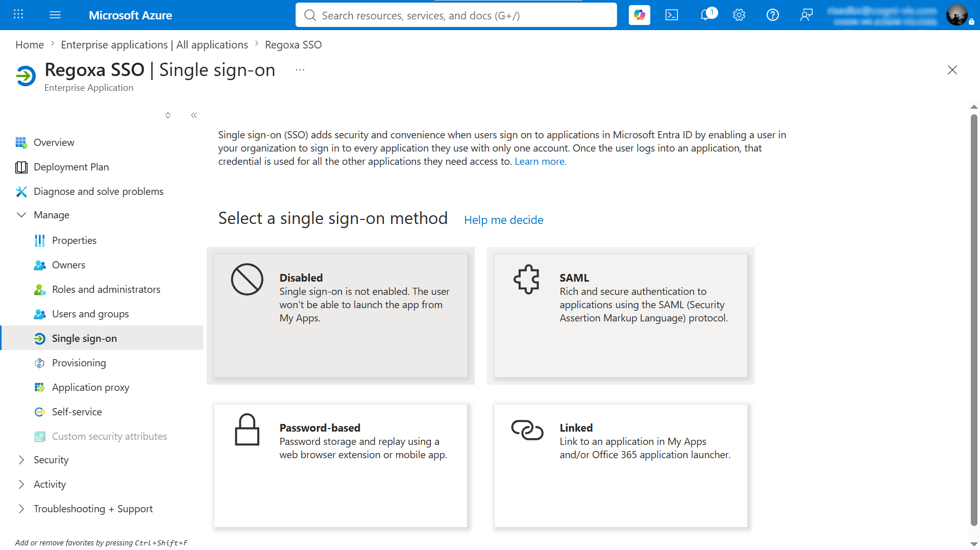Screen dimensions: 980x550
Task: Expand the Security section
Action: [21, 460]
